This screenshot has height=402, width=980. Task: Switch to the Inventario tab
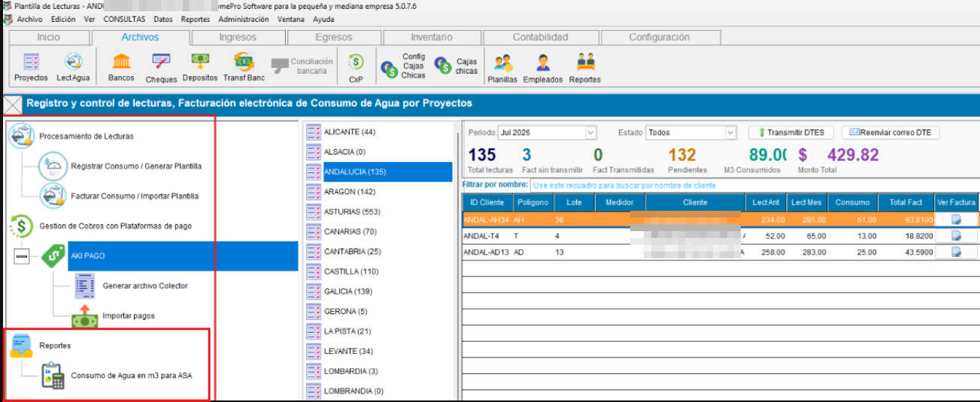tap(432, 37)
